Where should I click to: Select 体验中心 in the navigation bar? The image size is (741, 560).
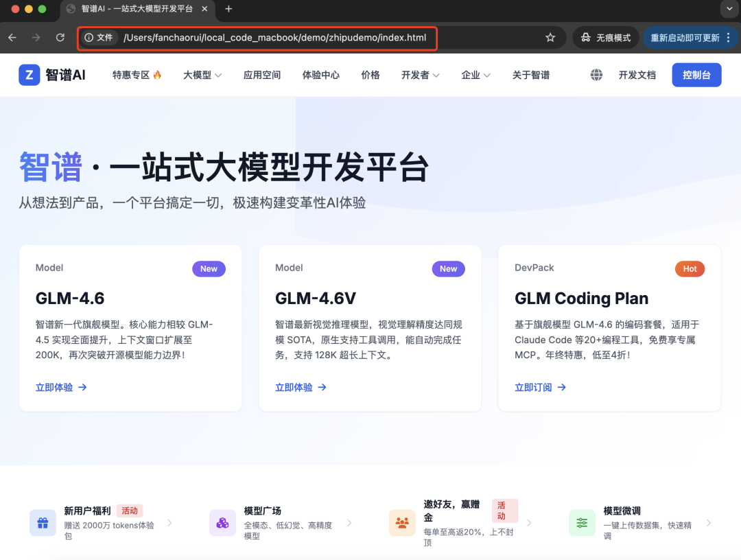320,75
